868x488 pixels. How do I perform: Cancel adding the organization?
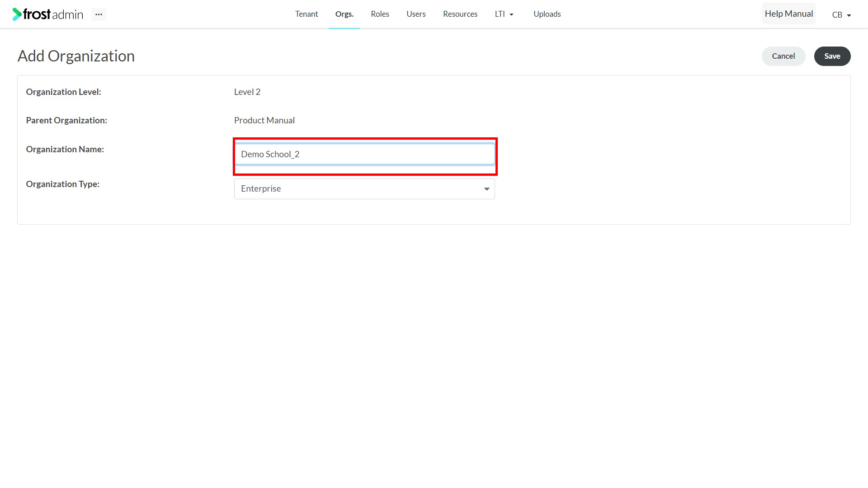click(x=783, y=56)
